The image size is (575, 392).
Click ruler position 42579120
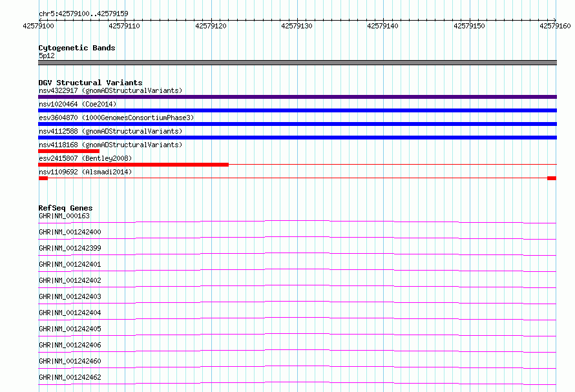(211, 26)
